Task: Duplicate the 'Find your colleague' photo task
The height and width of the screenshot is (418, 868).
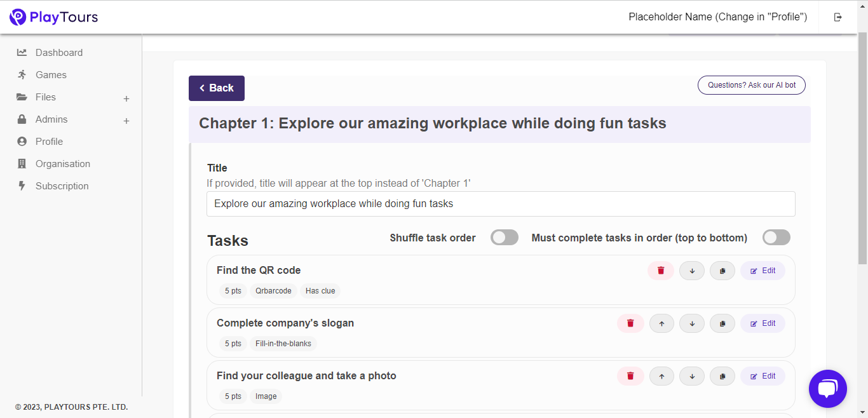Action: 722,376
